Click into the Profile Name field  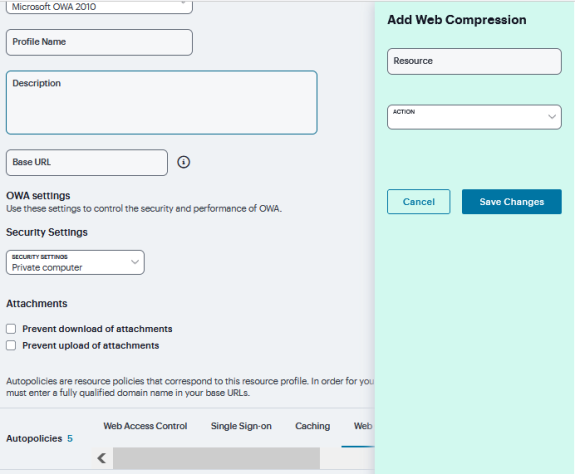point(99,43)
